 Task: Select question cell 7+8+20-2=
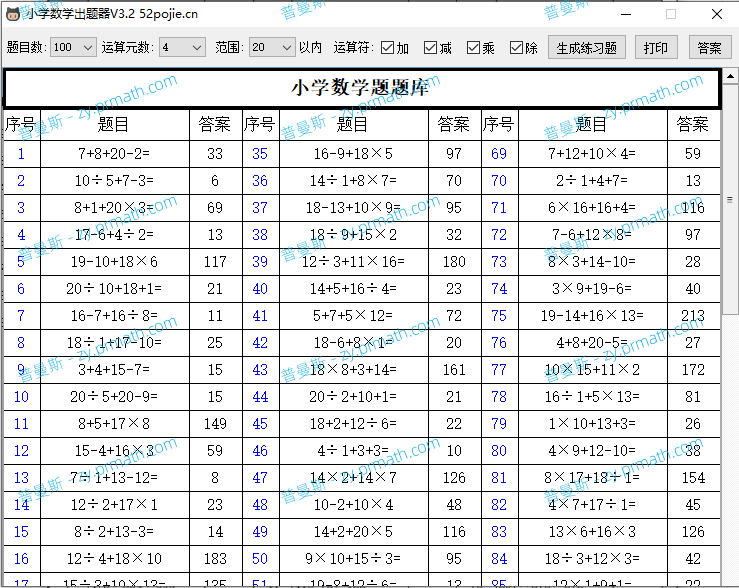(115, 154)
